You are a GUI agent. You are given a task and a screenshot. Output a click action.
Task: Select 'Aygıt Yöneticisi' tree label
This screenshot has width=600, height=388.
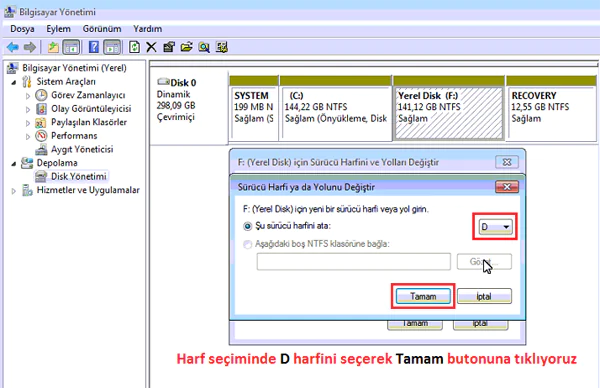82,150
